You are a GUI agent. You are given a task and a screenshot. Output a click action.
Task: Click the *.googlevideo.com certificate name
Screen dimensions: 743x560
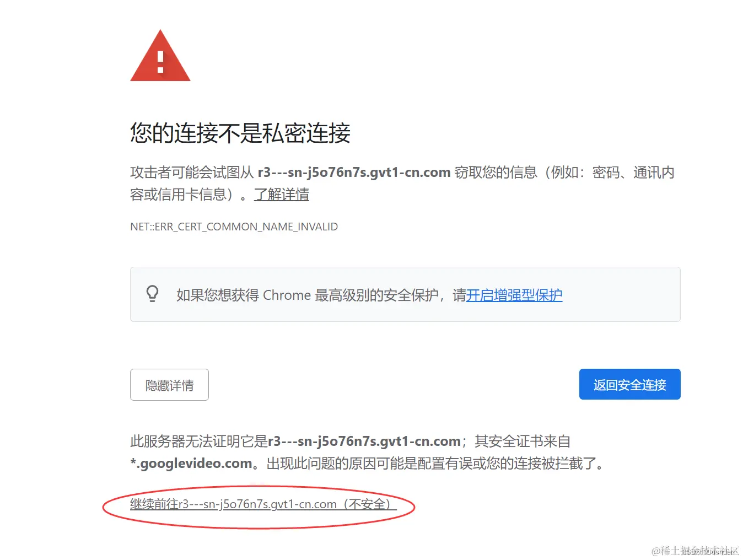tap(191, 464)
